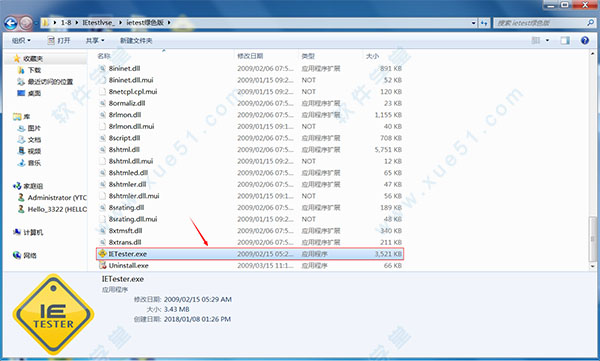The width and height of the screenshot is (600, 361).
Task: Expand the arrow after 1-8 in breadcrumb
Action: tap(77, 23)
